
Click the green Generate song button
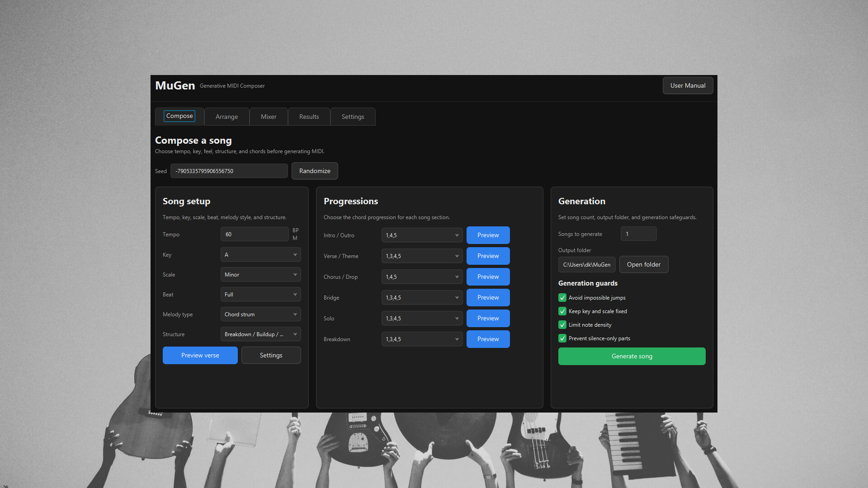click(x=632, y=356)
